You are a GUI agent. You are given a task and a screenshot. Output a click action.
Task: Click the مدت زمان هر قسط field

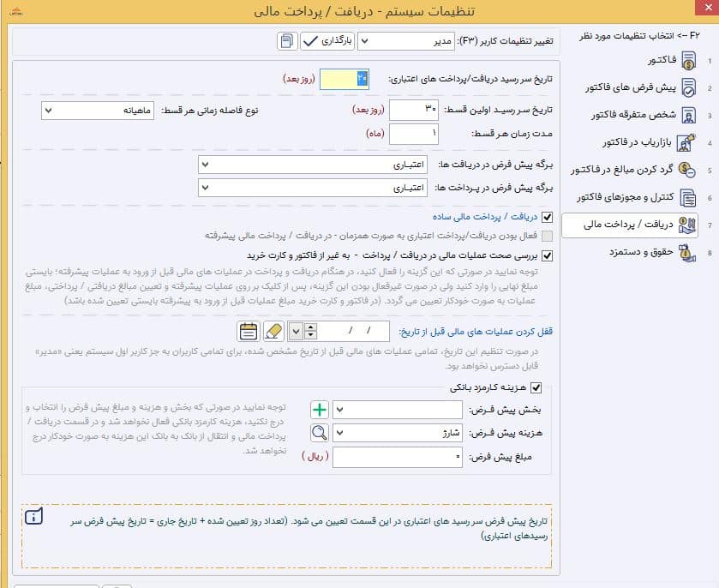tap(414, 135)
